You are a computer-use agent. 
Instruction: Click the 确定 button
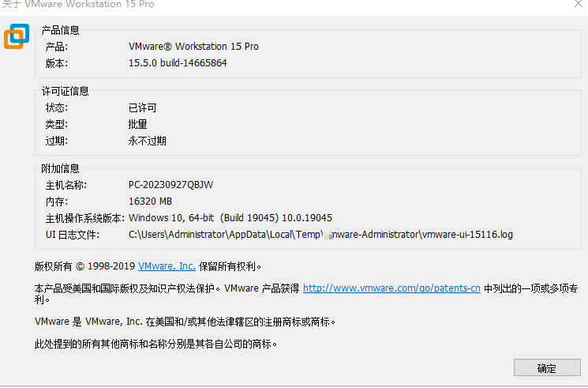tap(547, 367)
